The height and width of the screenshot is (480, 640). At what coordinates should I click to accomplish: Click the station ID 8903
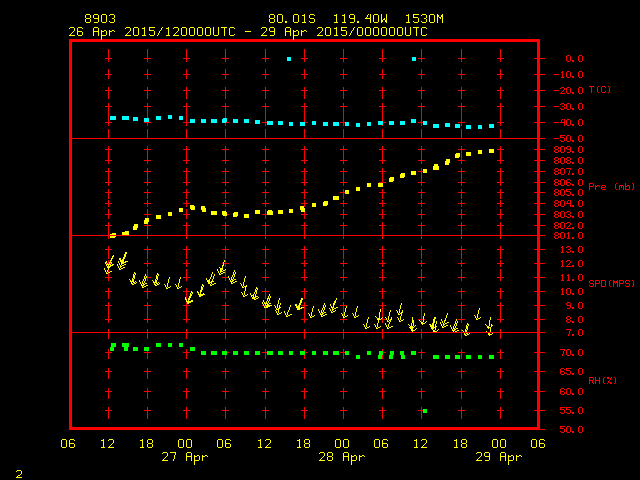100,19
